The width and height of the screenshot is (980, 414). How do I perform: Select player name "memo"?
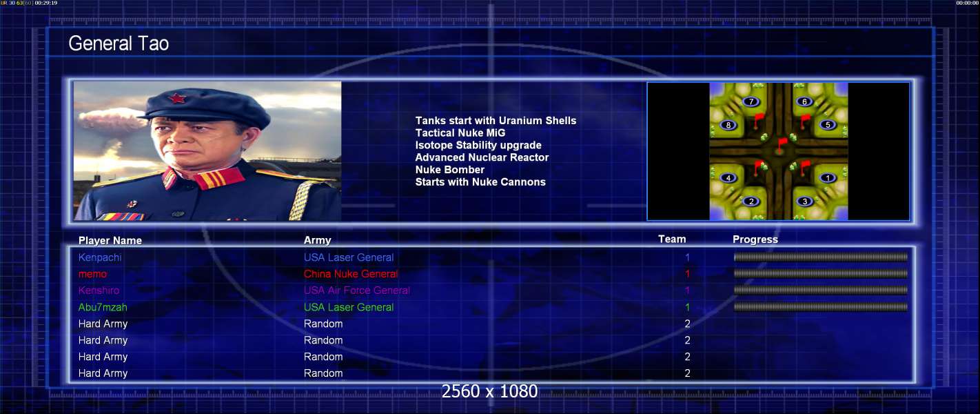click(x=92, y=274)
